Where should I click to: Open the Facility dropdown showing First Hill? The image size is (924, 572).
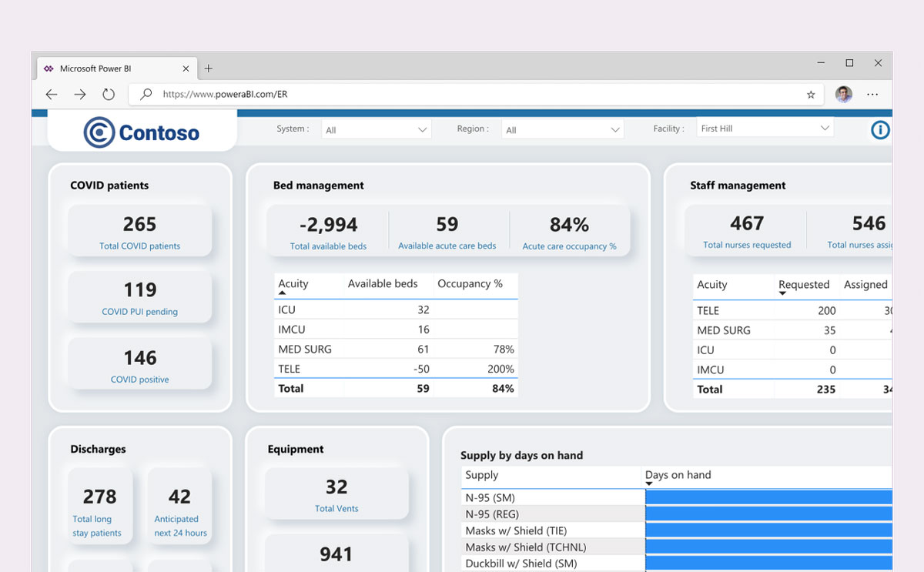click(x=765, y=129)
